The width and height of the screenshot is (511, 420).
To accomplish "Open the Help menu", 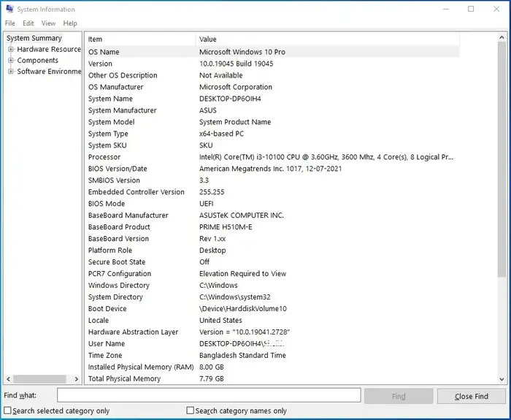I will (70, 23).
